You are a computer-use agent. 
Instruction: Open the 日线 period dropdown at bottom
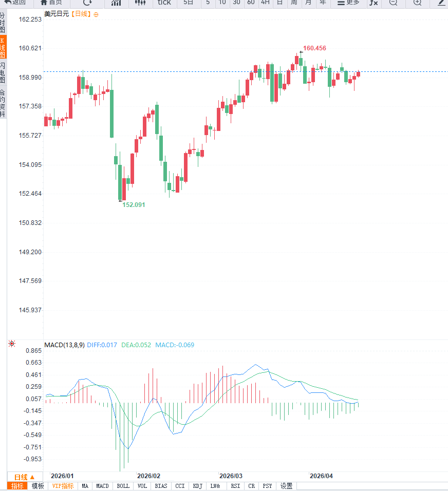tap(24, 477)
